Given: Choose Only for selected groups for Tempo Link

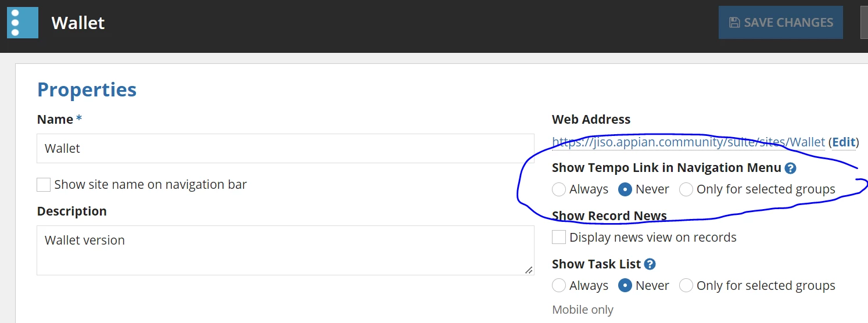Looking at the screenshot, I should (686, 189).
